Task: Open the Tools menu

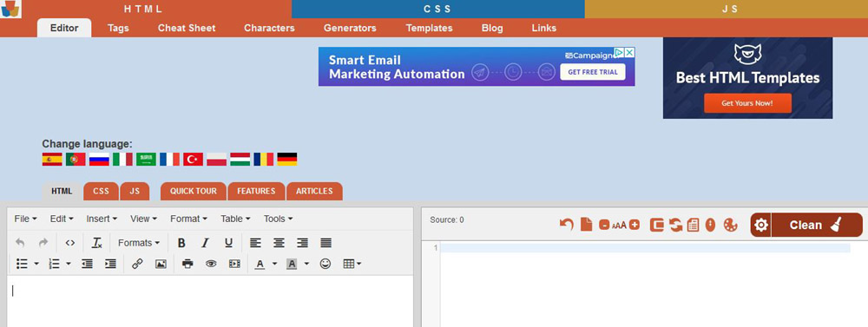Action: click(x=278, y=219)
